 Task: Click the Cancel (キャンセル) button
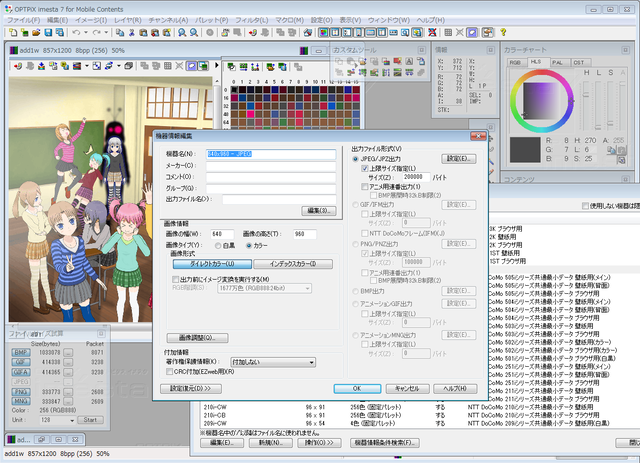407,389
